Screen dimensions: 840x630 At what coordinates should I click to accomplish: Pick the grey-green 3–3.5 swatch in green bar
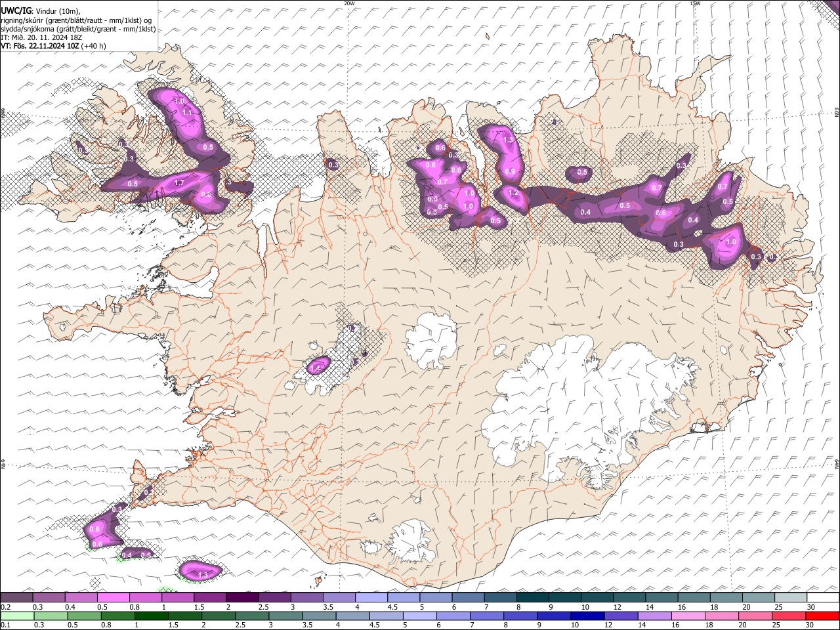tap(285, 616)
